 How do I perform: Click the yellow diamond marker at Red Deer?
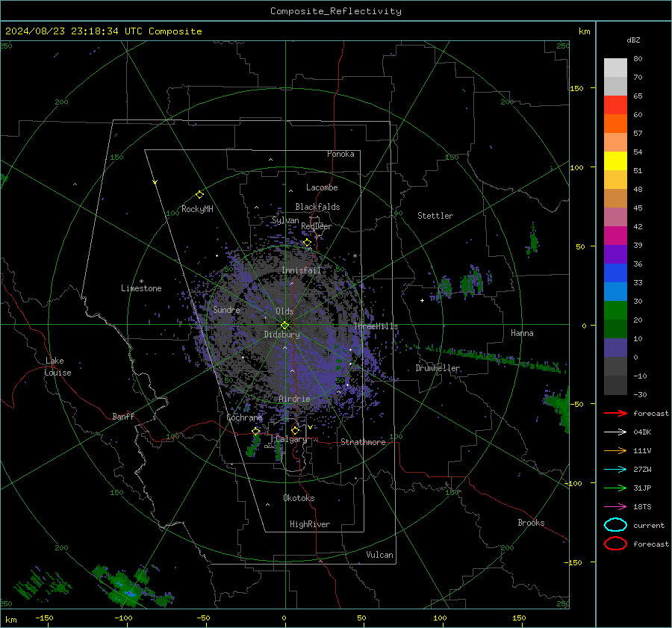pos(307,243)
